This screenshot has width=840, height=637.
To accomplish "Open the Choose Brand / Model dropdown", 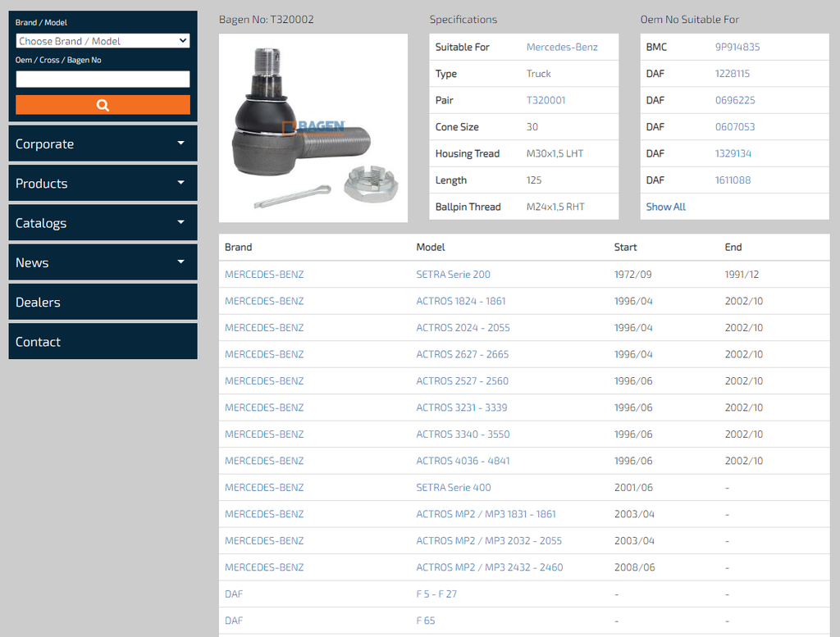I will pyautogui.click(x=103, y=41).
